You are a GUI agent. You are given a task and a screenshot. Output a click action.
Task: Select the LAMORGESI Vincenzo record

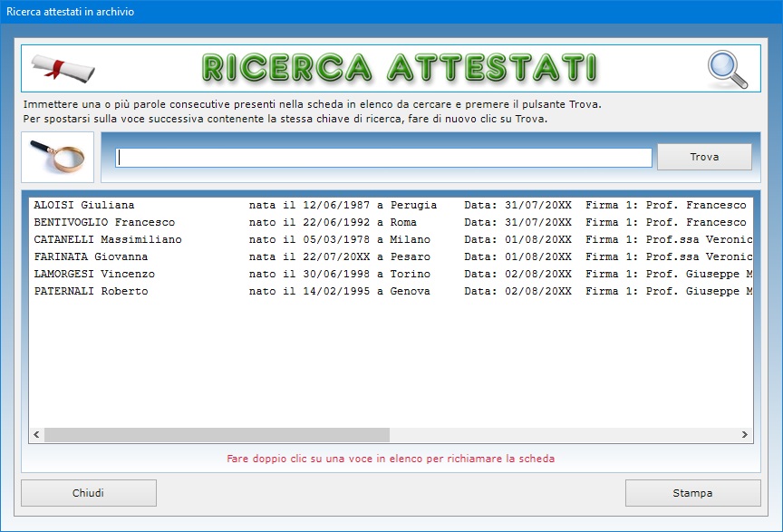pos(391,274)
